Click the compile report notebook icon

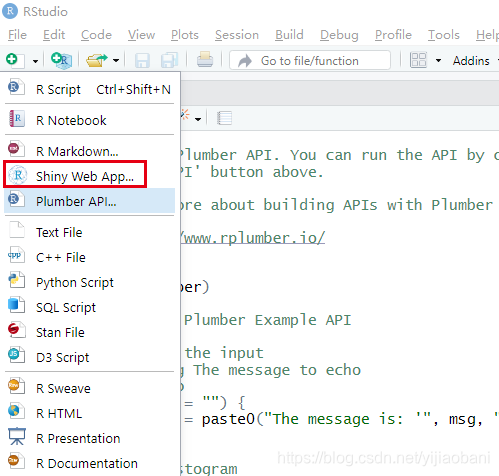[224, 118]
